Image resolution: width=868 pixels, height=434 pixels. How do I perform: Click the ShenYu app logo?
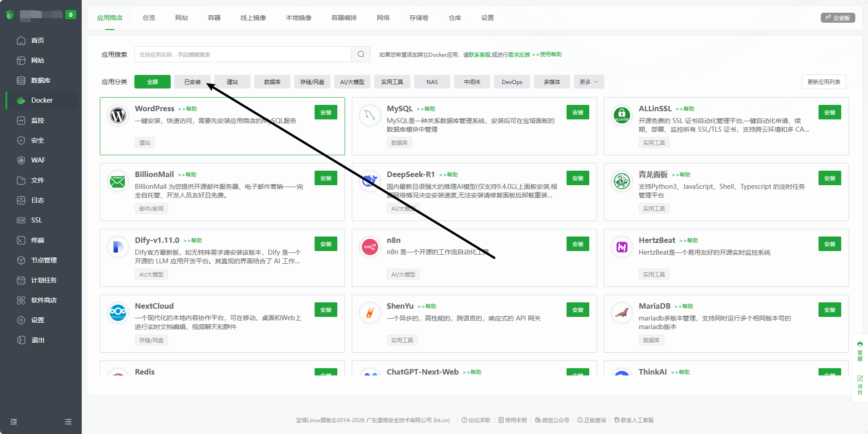pos(370,313)
